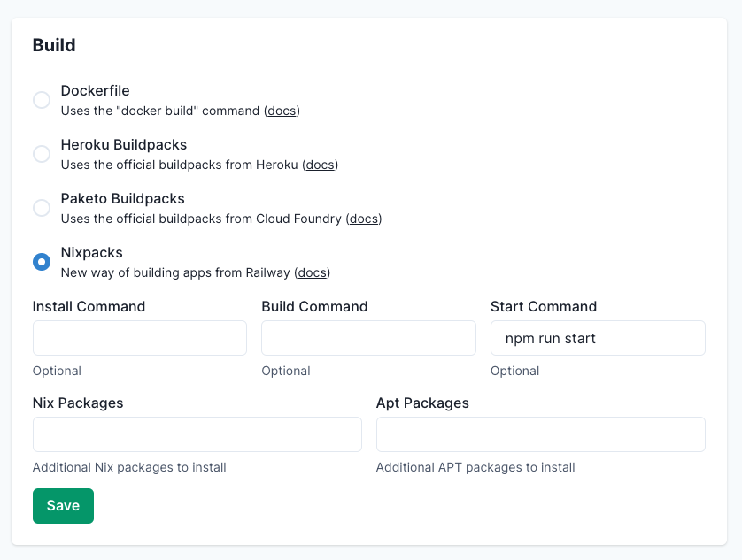Click the Apt Packages input field

[x=540, y=434]
